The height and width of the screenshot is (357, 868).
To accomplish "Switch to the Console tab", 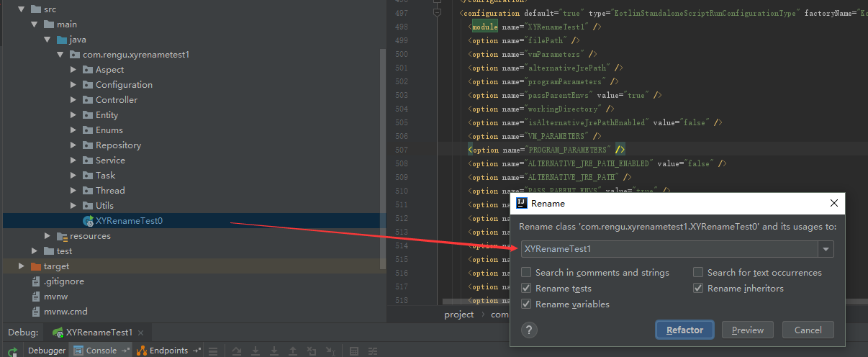I will [x=101, y=351].
